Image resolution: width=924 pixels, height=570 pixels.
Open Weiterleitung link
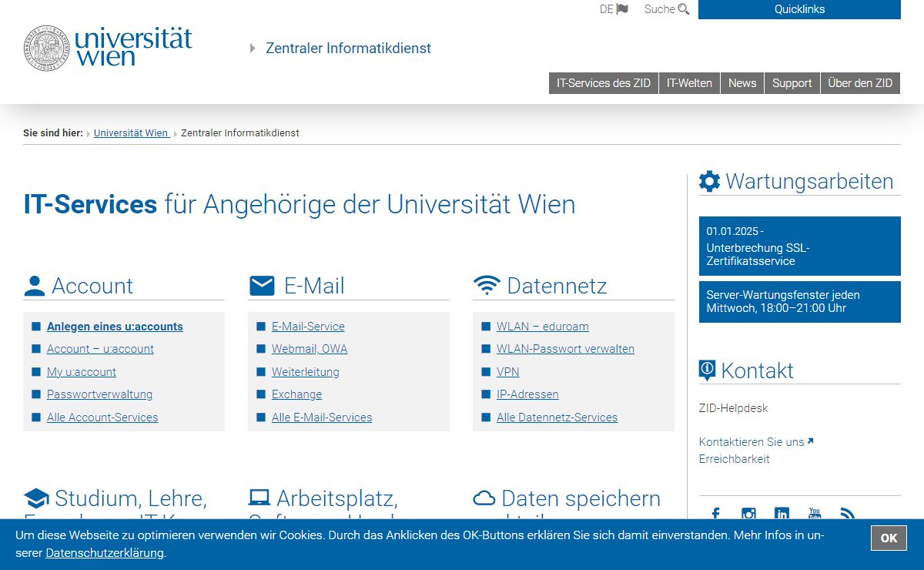coord(306,372)
